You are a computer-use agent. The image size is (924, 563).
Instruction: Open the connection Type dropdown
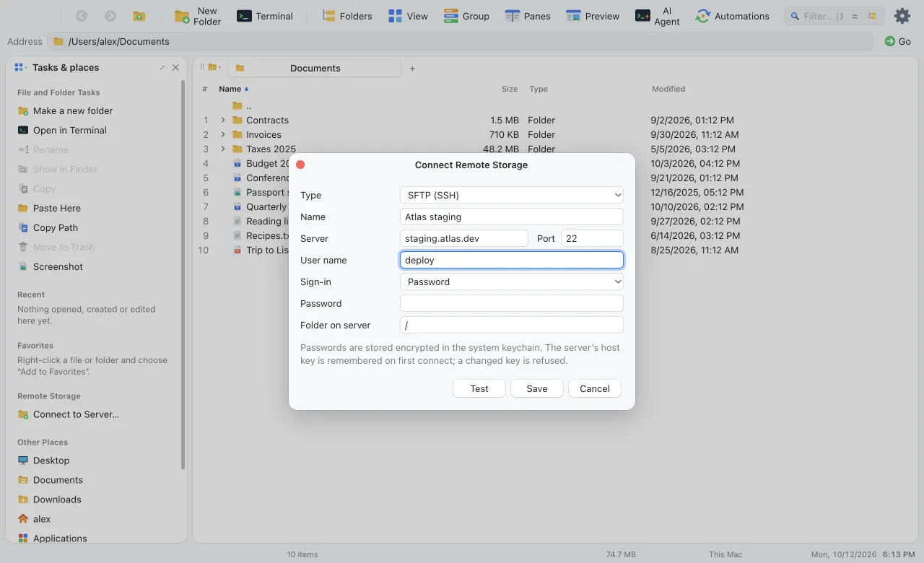tap(512, 195)
